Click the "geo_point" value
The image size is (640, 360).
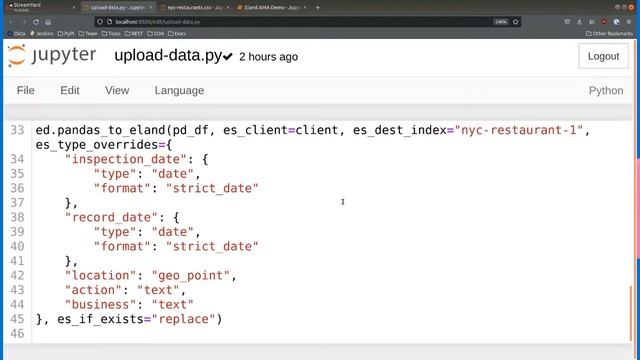click(x=191, y=276)
